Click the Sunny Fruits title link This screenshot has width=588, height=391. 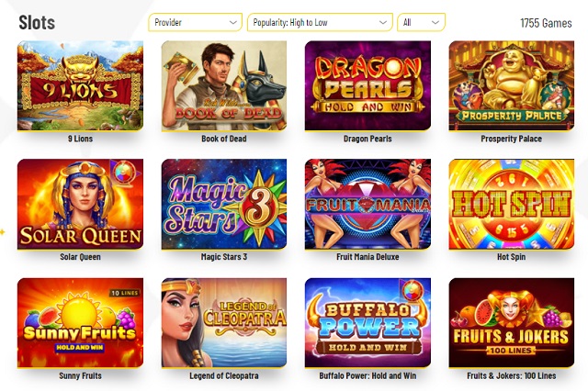click(80, 375)
